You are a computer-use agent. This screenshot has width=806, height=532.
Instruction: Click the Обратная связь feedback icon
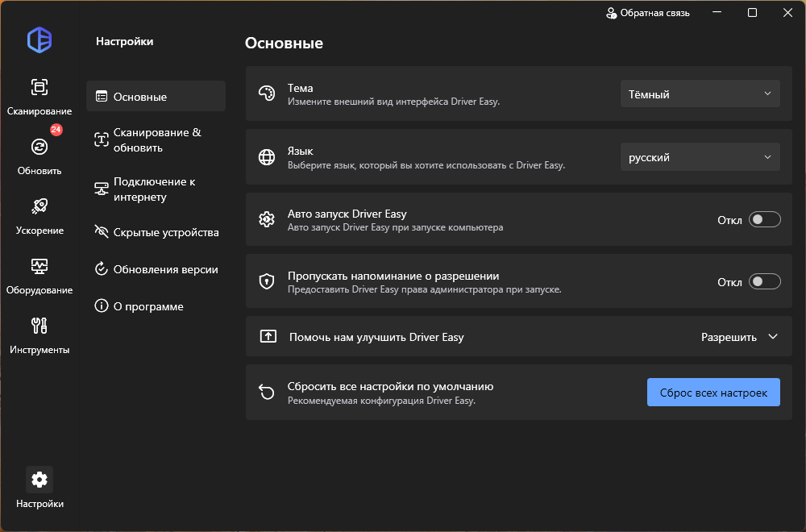(x=612, y=13)
